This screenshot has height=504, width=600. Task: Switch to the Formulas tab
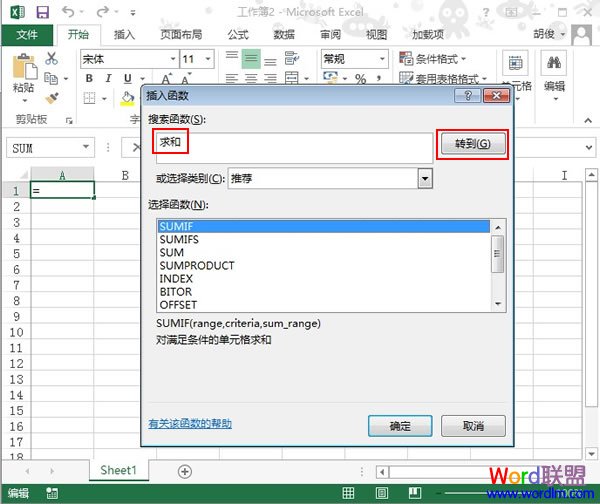click(x=238, y=35)
